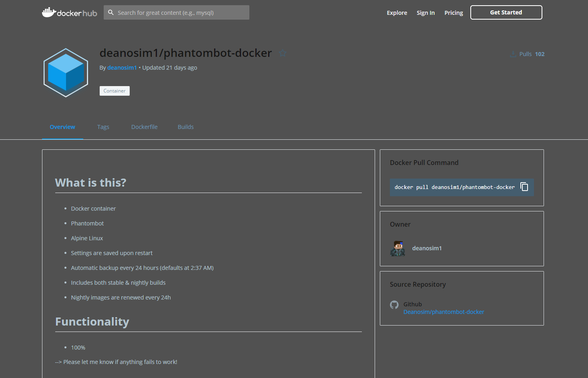588x378 pixels.
Task: Click the 'Updated 21 days ago' text
Action: (170, 68)
